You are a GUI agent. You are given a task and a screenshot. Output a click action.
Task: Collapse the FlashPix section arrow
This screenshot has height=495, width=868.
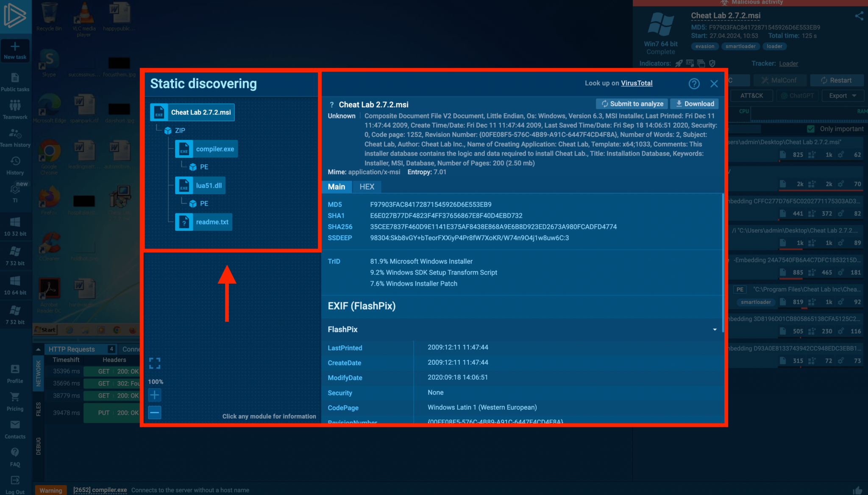point(715,330)
